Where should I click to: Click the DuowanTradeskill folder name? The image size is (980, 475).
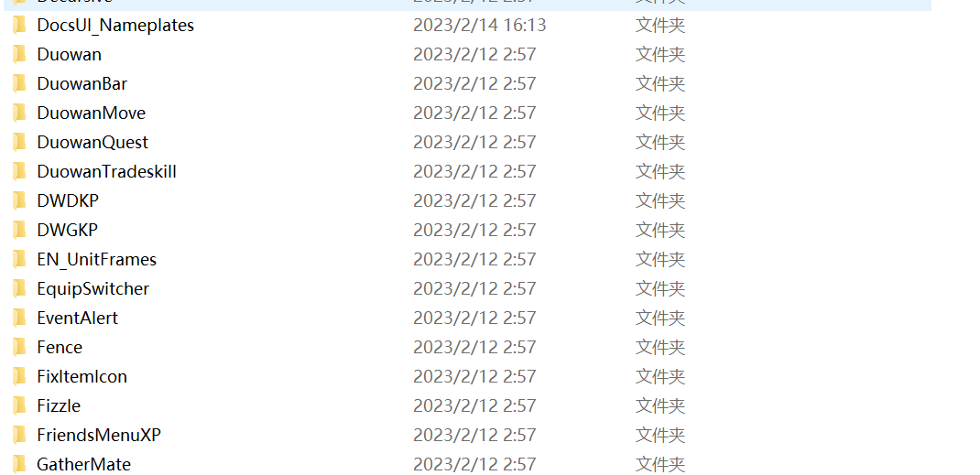(106, 172)
